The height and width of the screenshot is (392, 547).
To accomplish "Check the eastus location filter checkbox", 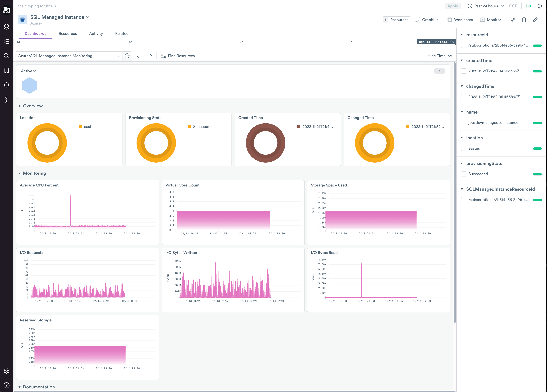I will point(463,148).
